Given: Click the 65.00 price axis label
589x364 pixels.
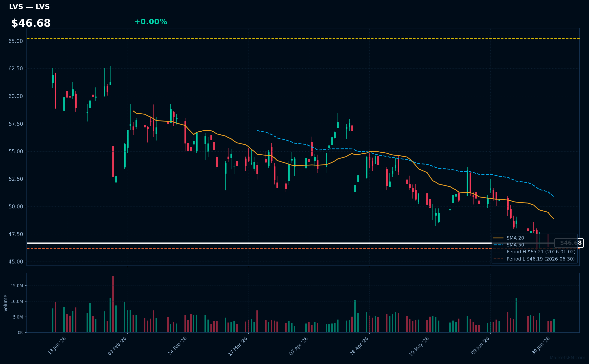Looking at the screenshot, I should pyautogui.click(x=16, y=41).
